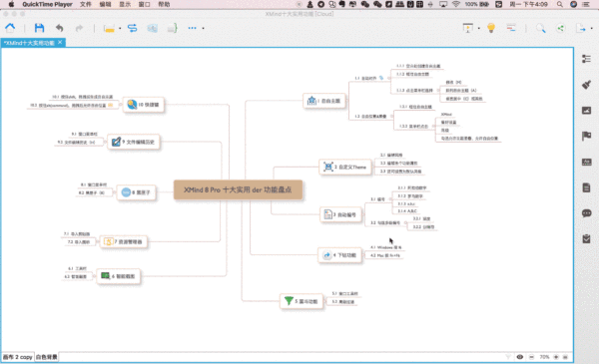Click the fit-map button beside the zoom controls
The height and width of the screenshot is (364, 599).
(565, 357)
